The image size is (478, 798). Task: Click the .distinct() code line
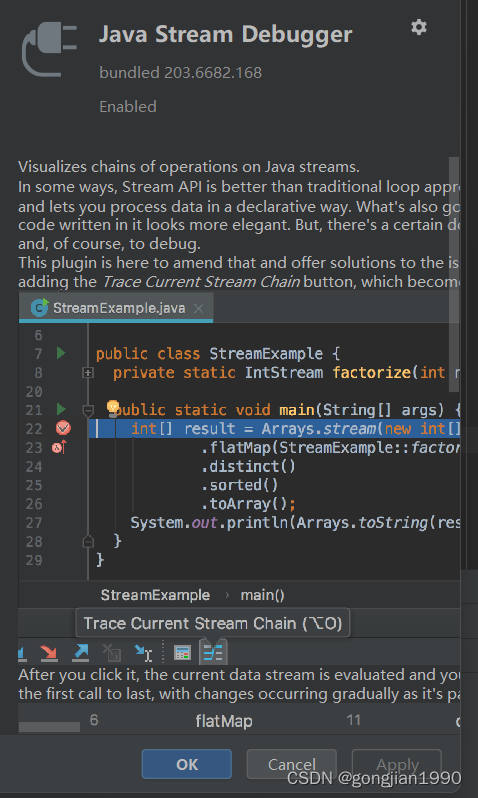tap(248, 466)
